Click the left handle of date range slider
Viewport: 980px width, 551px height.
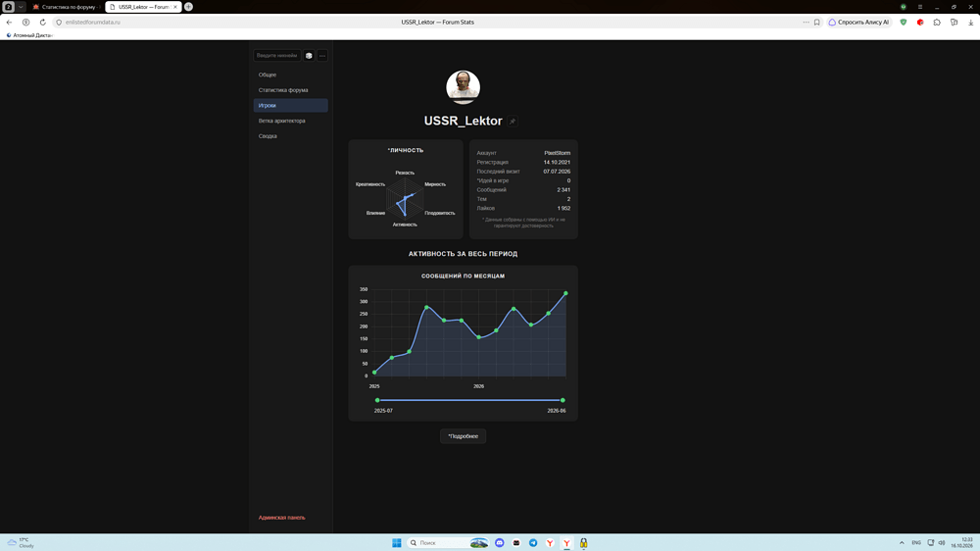coord(377,400)
